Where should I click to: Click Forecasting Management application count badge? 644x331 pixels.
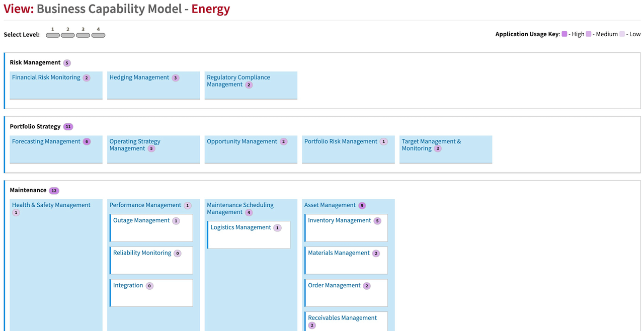pyautogui.click(x=87, y=142)
